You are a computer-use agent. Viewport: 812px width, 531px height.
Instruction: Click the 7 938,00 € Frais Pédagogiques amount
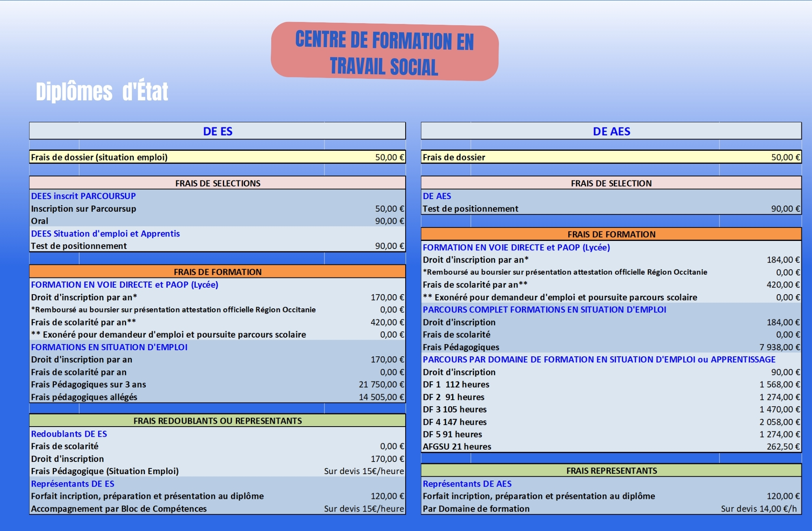pos(779,347)
